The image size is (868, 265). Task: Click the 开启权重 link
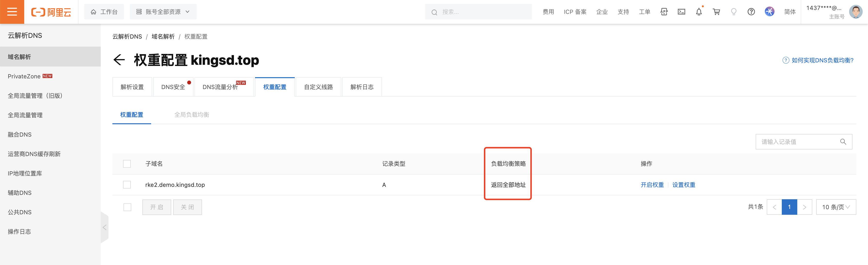pyautogui.click(x=652, y=185)
